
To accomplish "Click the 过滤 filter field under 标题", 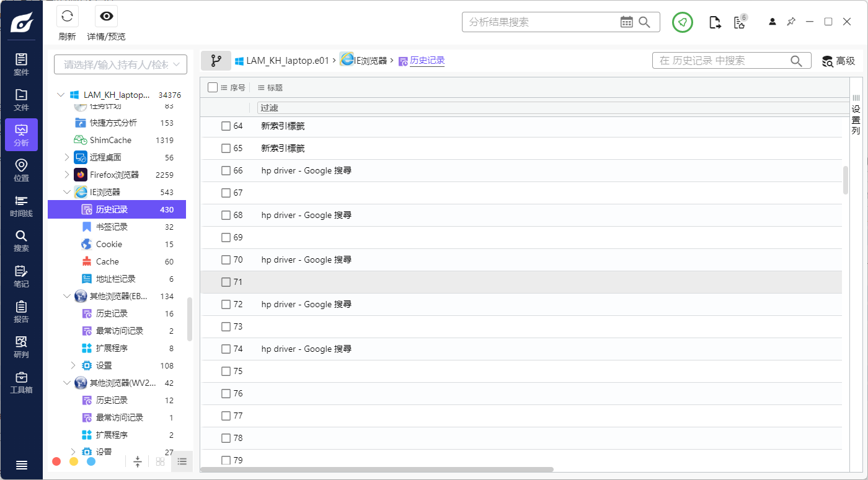I will pyautogui.click(x=553, y=108).
